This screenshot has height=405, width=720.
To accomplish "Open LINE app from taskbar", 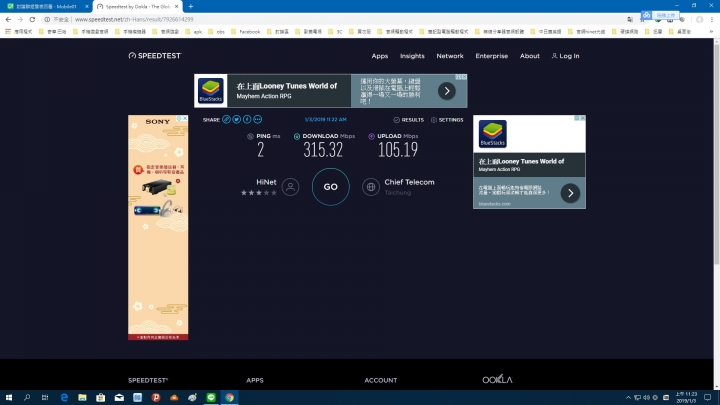I will (x=211, y=398).
